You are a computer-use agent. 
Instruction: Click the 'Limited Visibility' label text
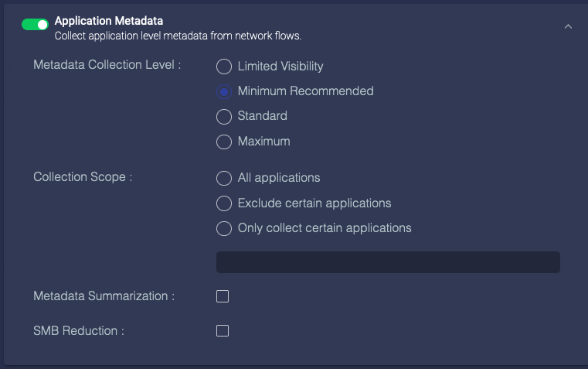pos(280,67)
